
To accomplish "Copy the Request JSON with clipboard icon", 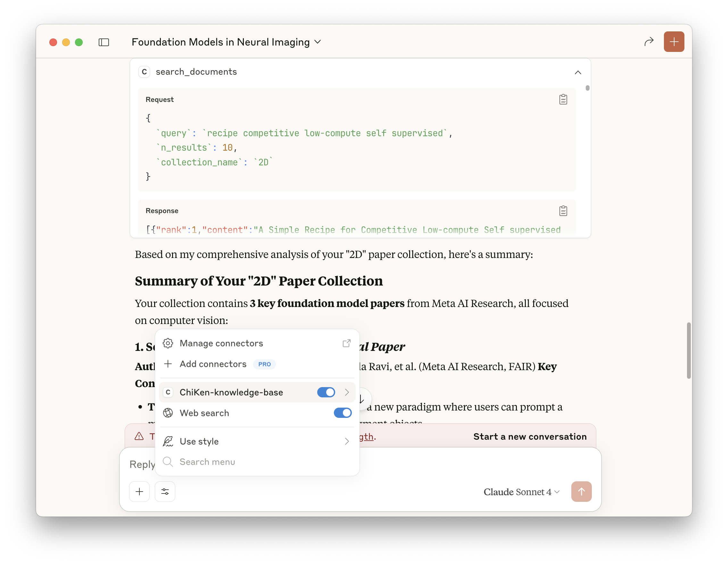I will tap(563, 99).
